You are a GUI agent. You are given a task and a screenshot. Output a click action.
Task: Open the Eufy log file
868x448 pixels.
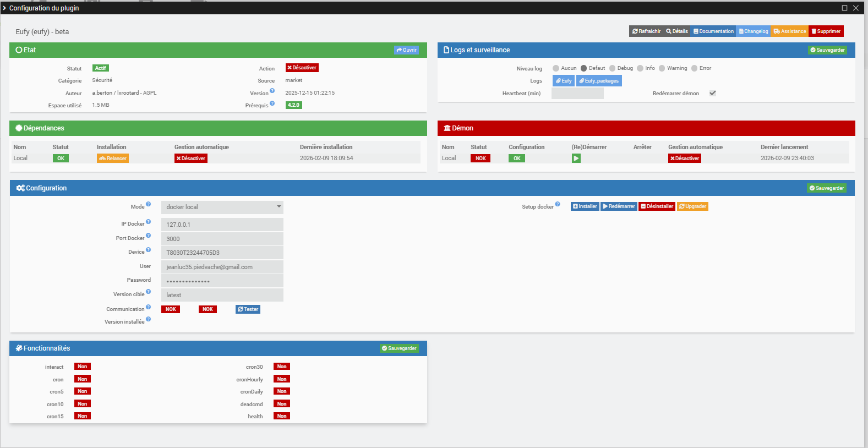[564, 81]
